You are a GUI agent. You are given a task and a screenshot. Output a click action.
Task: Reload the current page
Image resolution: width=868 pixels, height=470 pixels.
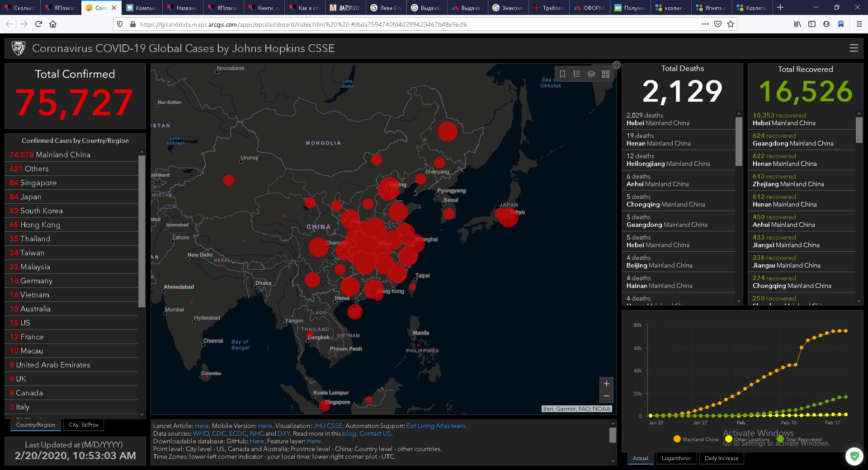coord(38,24)
